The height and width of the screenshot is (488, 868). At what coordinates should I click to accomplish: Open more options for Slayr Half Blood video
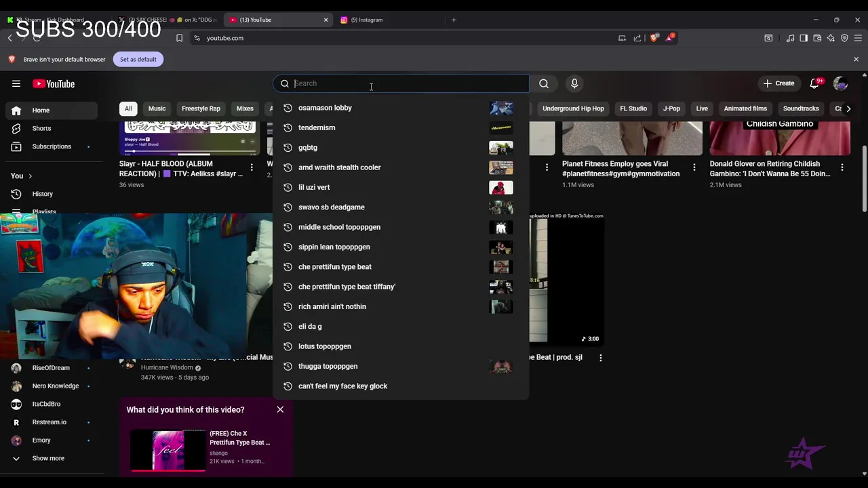click(252, 167)
